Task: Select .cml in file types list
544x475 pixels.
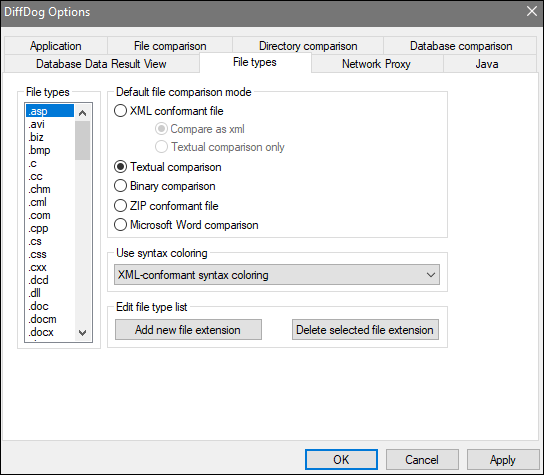Action: (x=50, y=202)
